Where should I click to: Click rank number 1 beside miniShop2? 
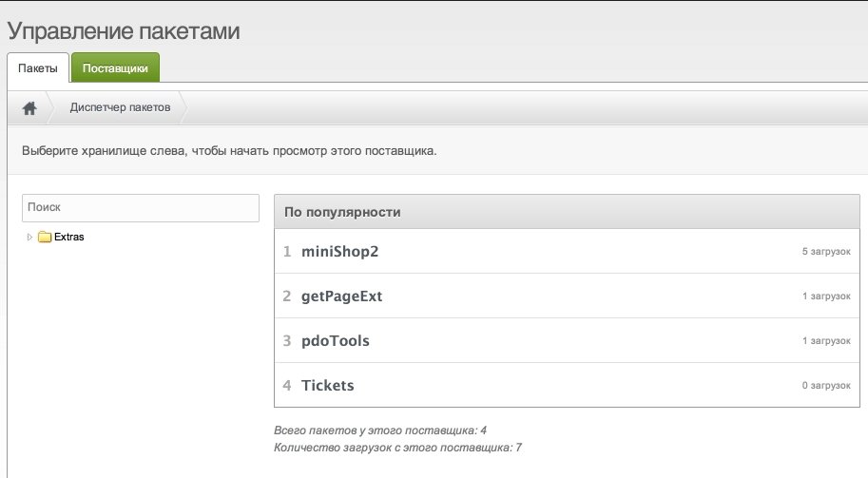287,252
